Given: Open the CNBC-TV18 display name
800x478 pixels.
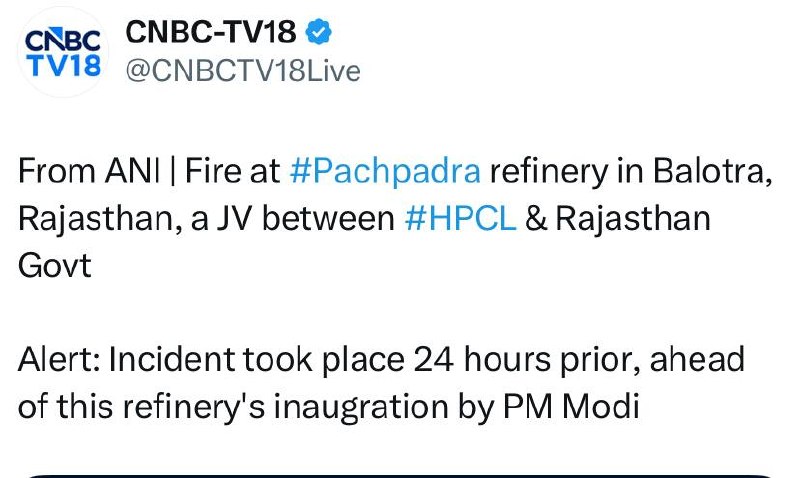Looking at the screenshot, I should point(211,33).
